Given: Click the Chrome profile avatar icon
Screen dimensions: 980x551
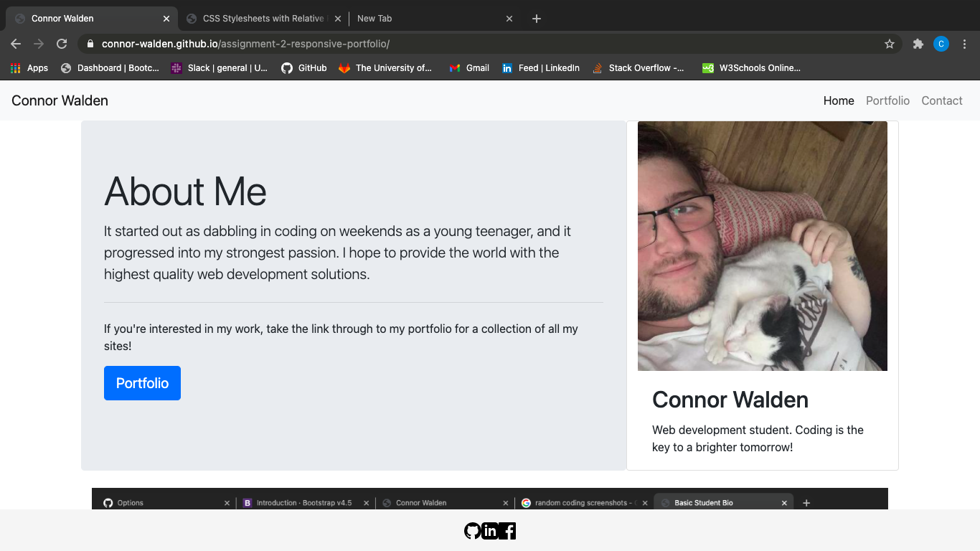Looking at the screenshot, I should (941, 44).
